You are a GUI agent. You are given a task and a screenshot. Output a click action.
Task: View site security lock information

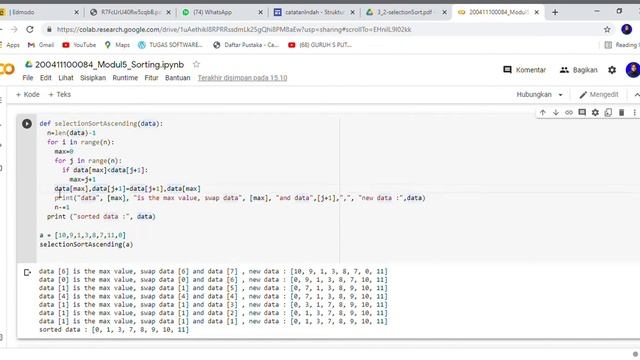pos(49,29)
